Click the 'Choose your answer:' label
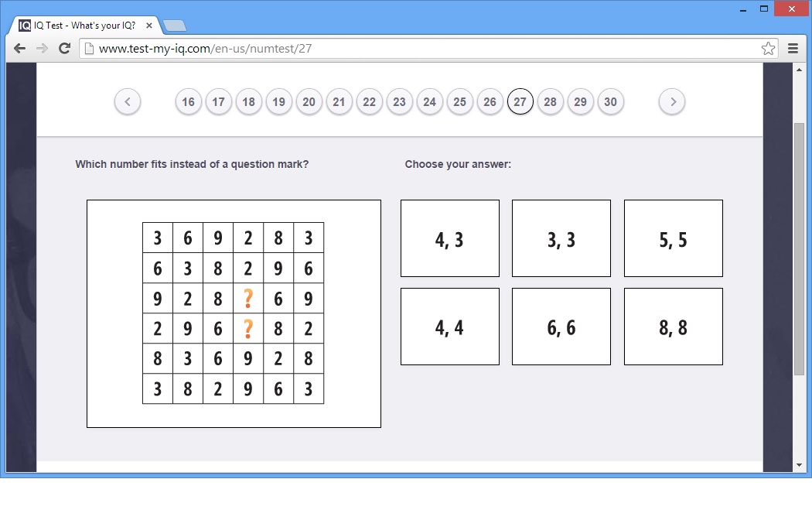This screenshot has height=520, width=812. (x=458, y=164)
